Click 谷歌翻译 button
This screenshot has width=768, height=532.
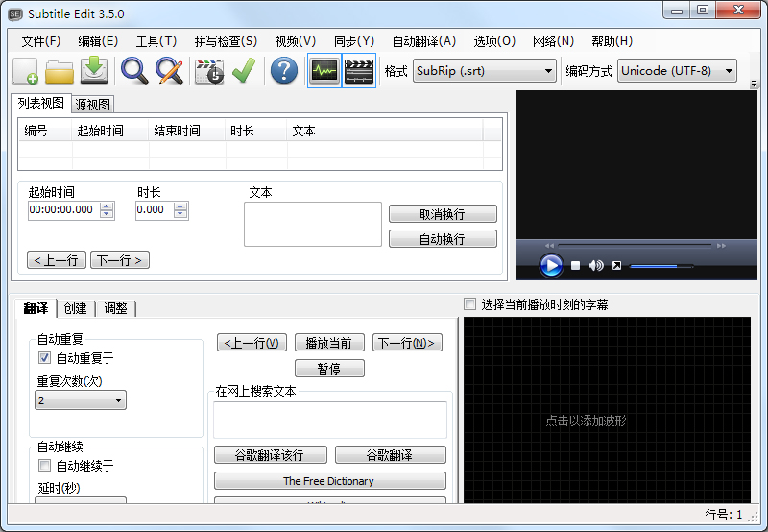point(391,455)
